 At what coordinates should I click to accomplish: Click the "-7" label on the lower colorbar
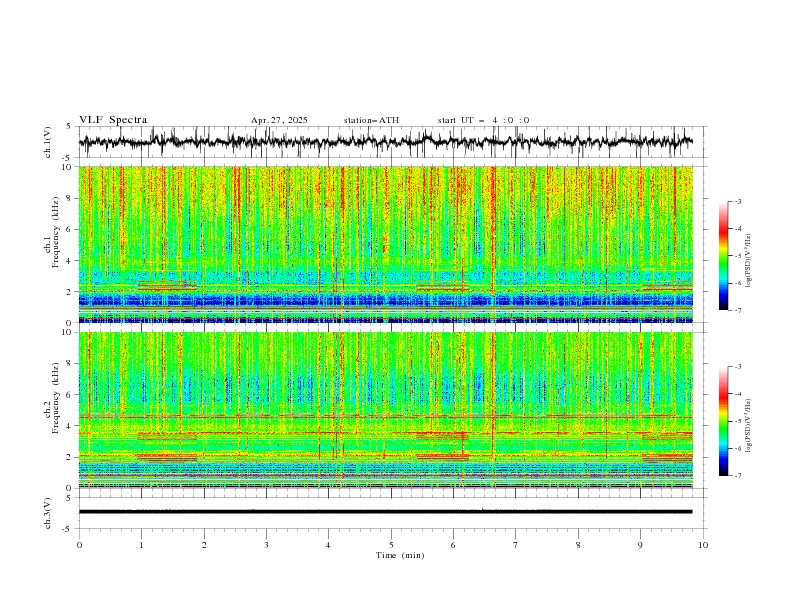click(x=738, y=475)
